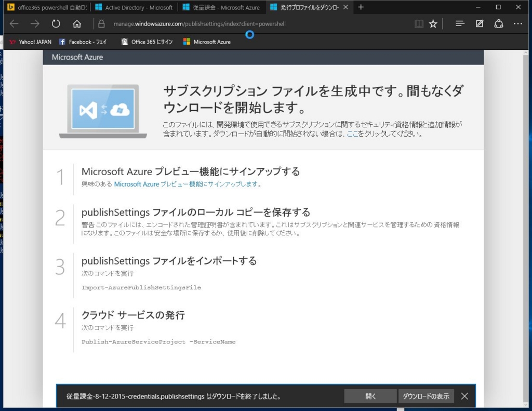
Task: Click the padlock site security icon
Action: tap(101, 24)
